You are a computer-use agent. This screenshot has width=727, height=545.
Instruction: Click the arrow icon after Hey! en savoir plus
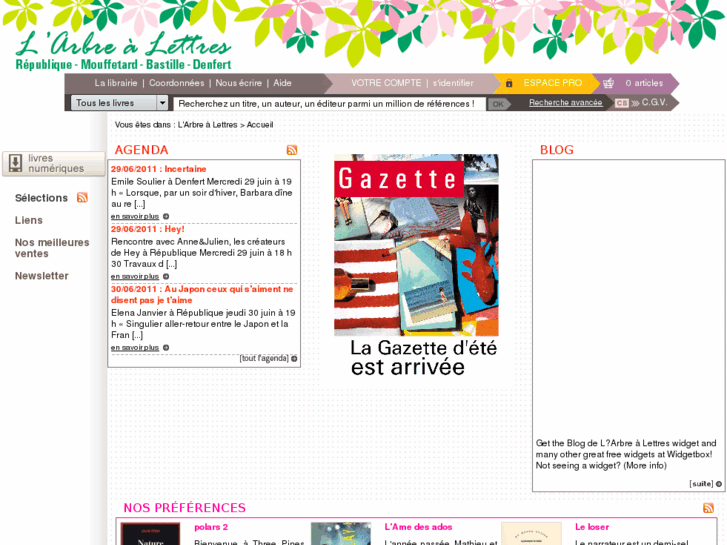(166, 276)
